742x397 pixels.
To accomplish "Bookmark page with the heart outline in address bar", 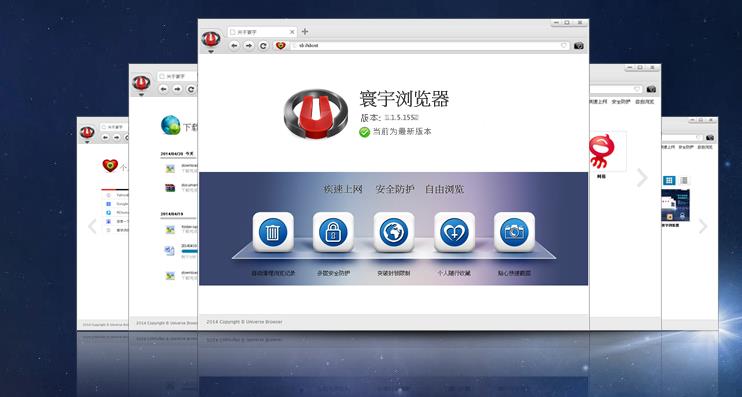I will (564, 45).
